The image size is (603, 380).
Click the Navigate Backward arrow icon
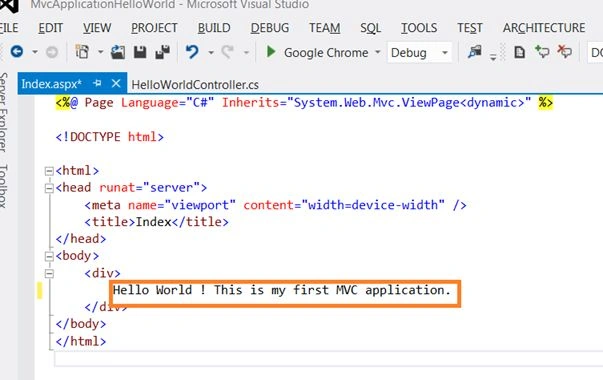(x=17, y=52)
